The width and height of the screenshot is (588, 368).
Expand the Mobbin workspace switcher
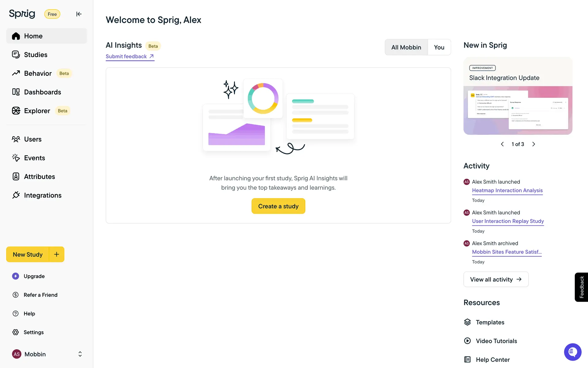point(80,354)
